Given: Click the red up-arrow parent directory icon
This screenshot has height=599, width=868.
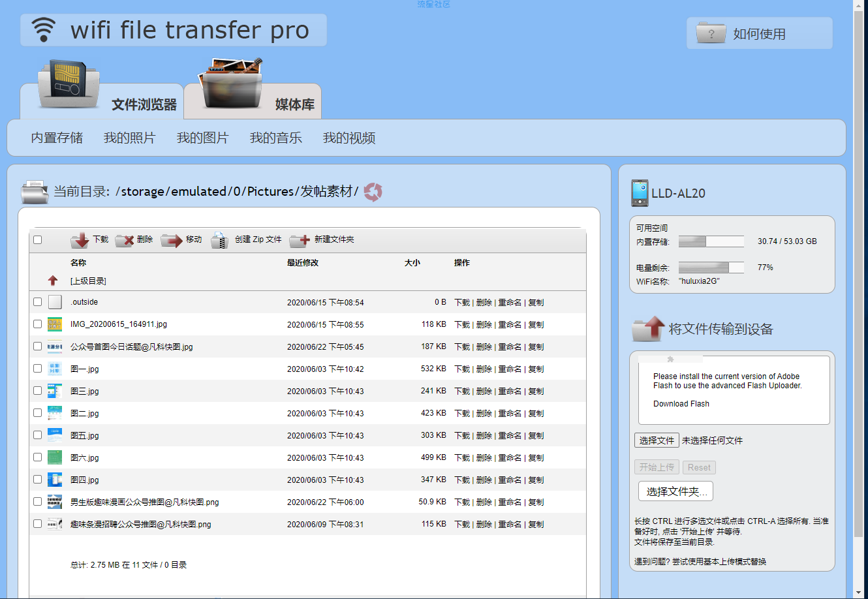Looking at the screenshot, I should coord(53,281).
